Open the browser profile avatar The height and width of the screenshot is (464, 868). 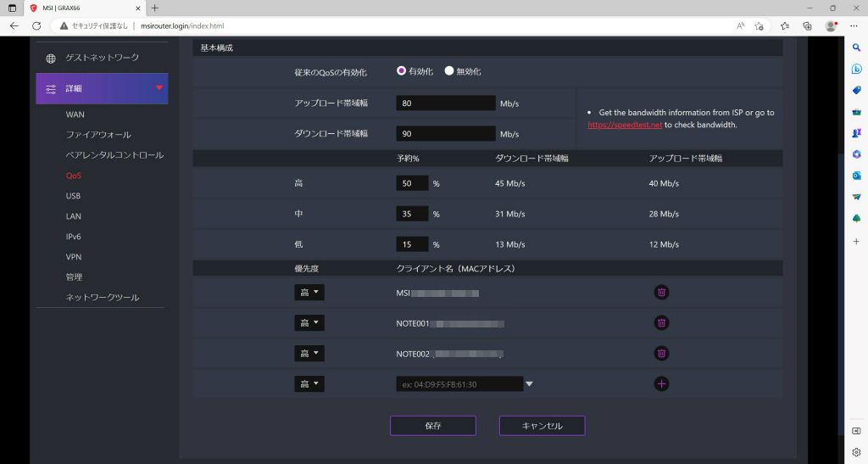click(x=831, y=26)
